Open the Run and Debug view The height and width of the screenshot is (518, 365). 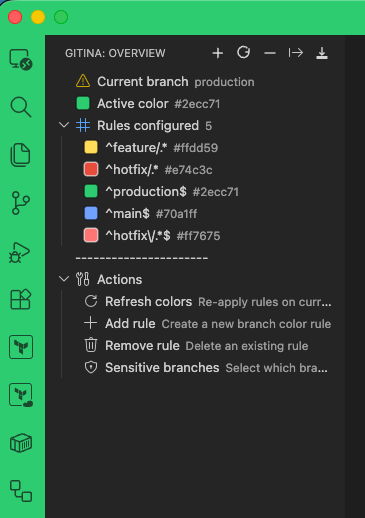(19, 252)
